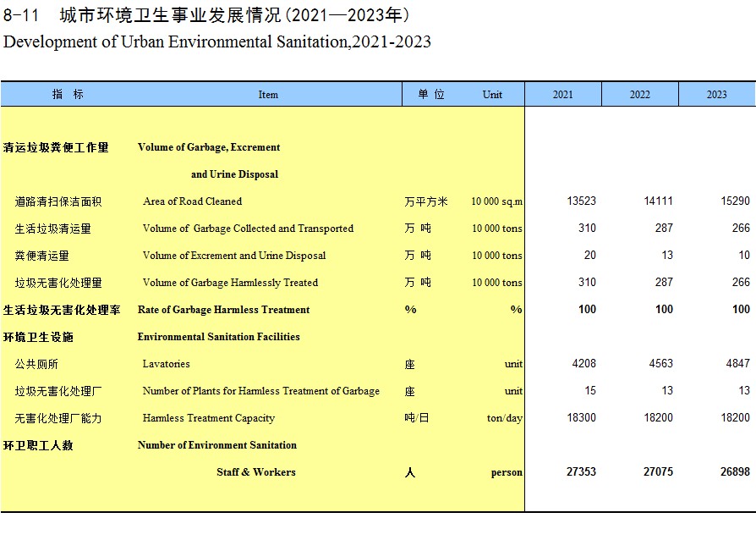756x540 pixels.
Task: Click the '吨/日' unit cell
Action: click(417, 417)
